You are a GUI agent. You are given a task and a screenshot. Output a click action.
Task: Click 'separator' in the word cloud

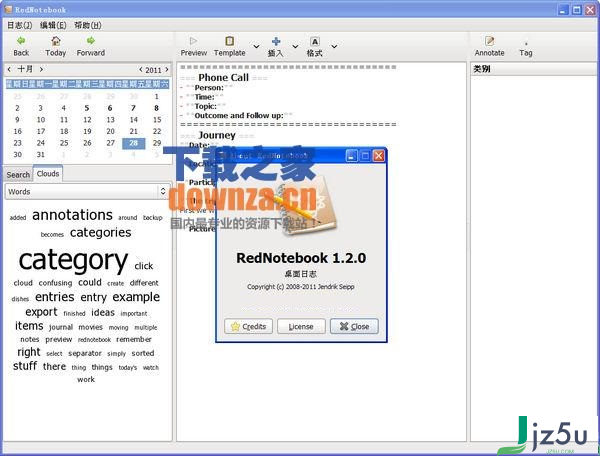point(85,353)
